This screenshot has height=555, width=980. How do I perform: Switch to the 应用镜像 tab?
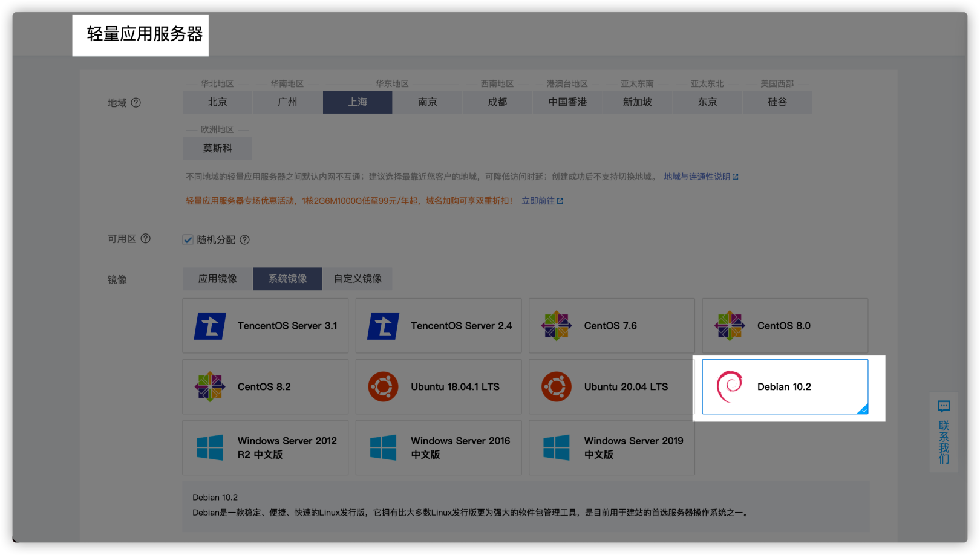(x=218, y=279)
